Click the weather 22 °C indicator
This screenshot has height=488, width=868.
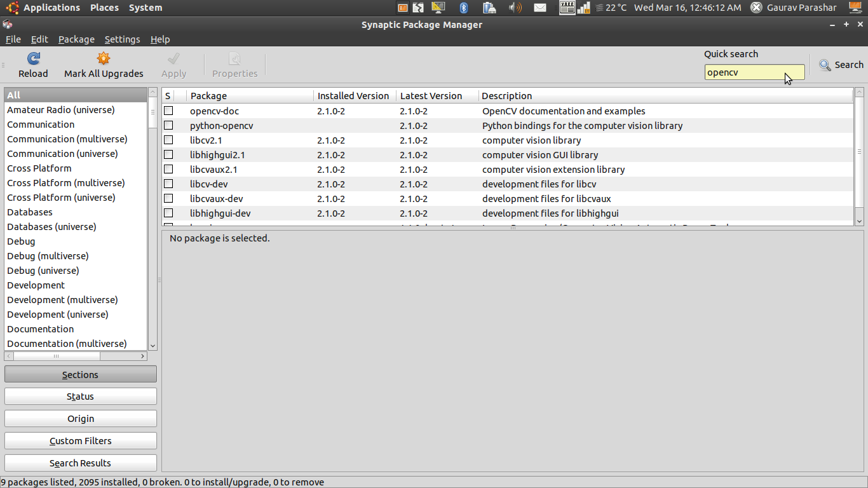pos(611,8)
